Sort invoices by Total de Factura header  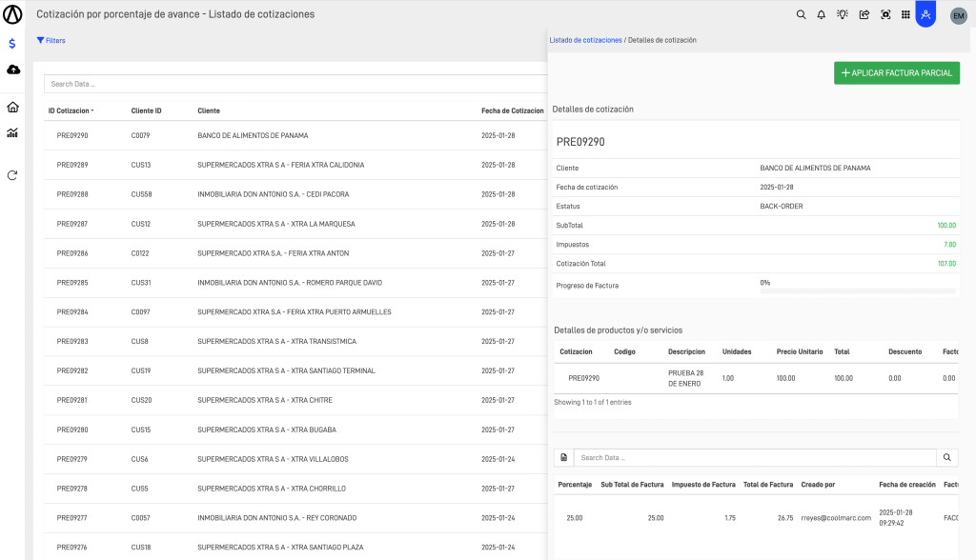[x=768, y=484]
